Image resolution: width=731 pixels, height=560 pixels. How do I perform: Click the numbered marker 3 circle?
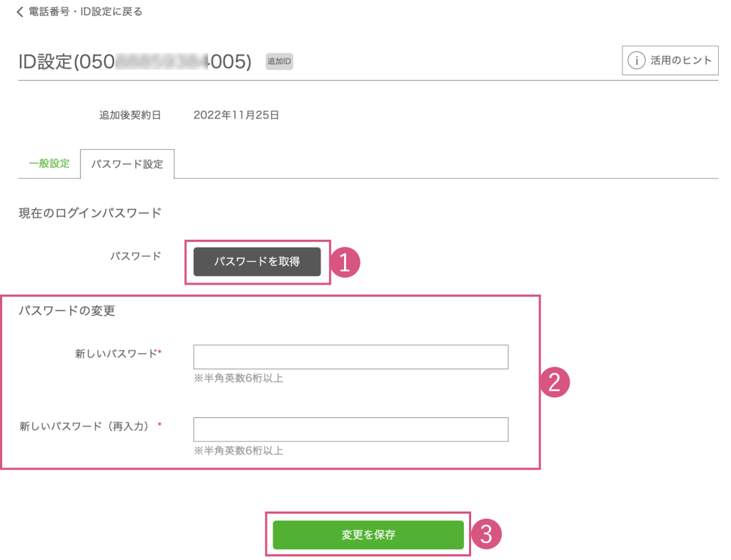coord(485,534)
